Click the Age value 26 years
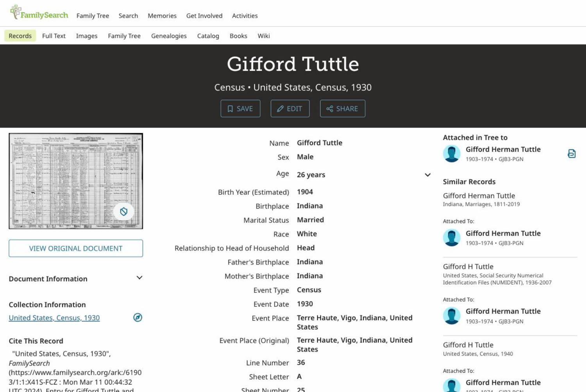The image size is (586, 392). pos(311,175)
